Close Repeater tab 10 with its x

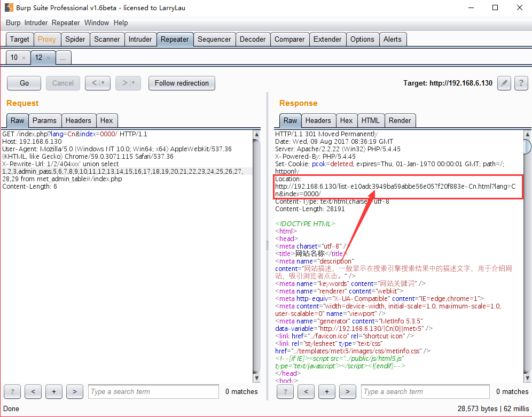pyautogui.click(x=24, y=58)
